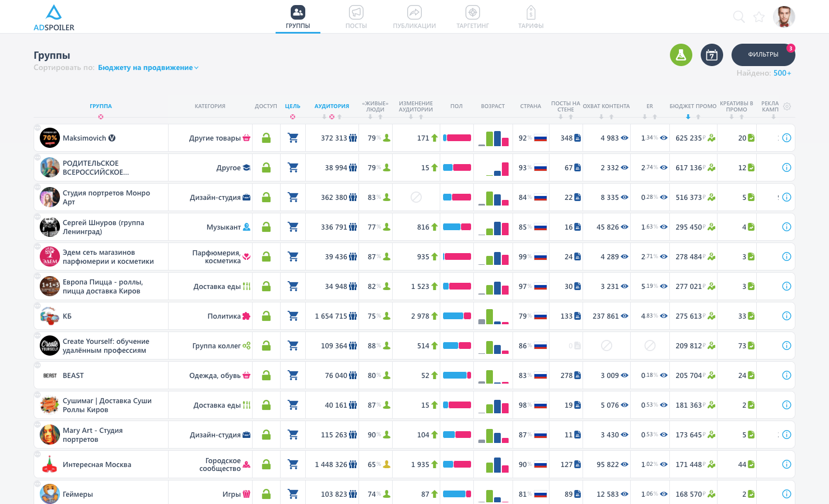This screenshot has height=504, width=829.
Task: Expand the three-dot menu on Maksimovich row
Action: 38,128
